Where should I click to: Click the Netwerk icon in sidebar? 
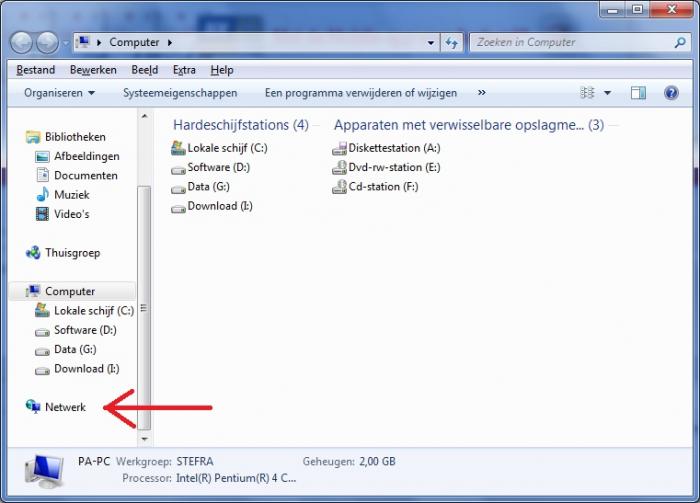pyautogui.click(x=33, y=407)
